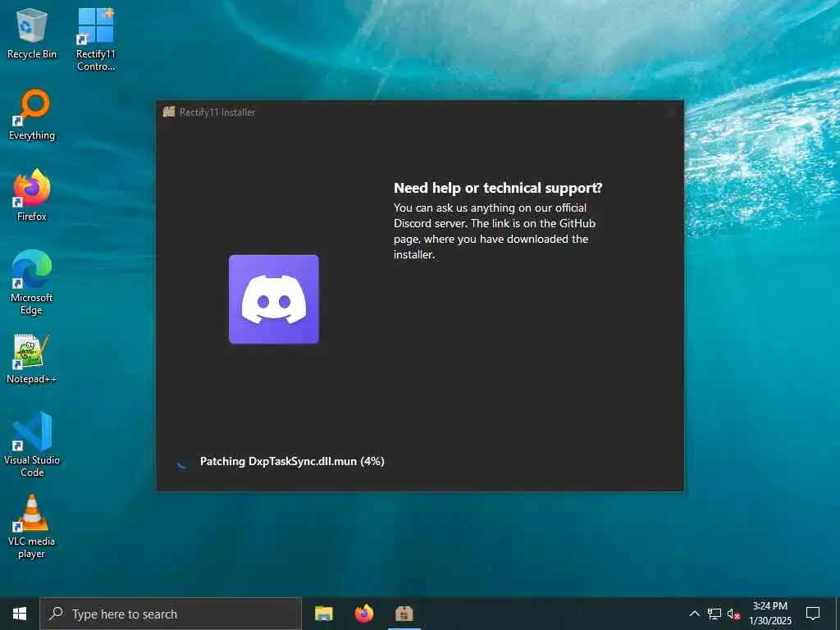Select the Notepad++ desktop shortcut
This screenshot has width=840, height=630.
(x=32, y=358)
